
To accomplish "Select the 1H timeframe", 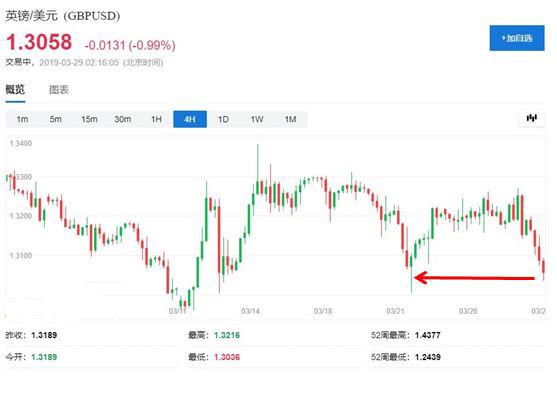I will [156, 119].
